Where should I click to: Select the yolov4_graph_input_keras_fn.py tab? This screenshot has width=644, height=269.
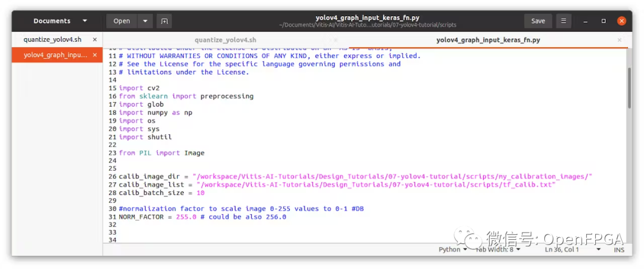coord(488,40)
